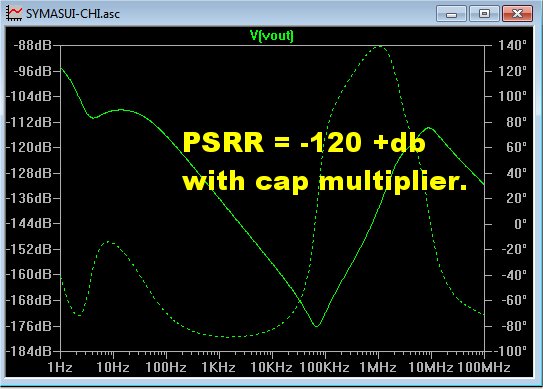Maximize the SYMASUI-CHI.asc plot window
This screenshot has width=543, height=389.
pos(484,14)
